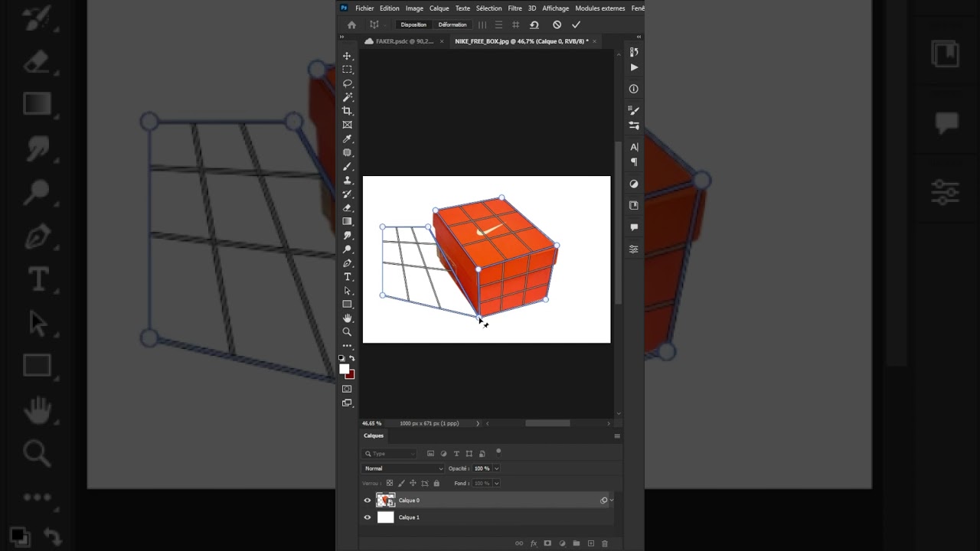Open the Filtre menu
Image resolution: width=980 pixels, height=551 pixels.
click(x=515, y=8)
